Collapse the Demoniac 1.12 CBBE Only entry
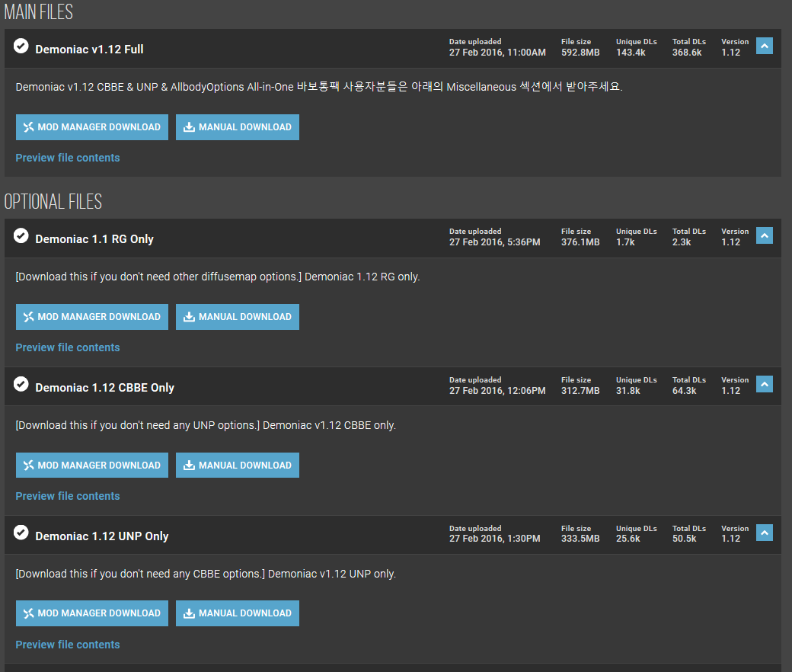Viewport: 792px width, 672px height. (765, 385)
